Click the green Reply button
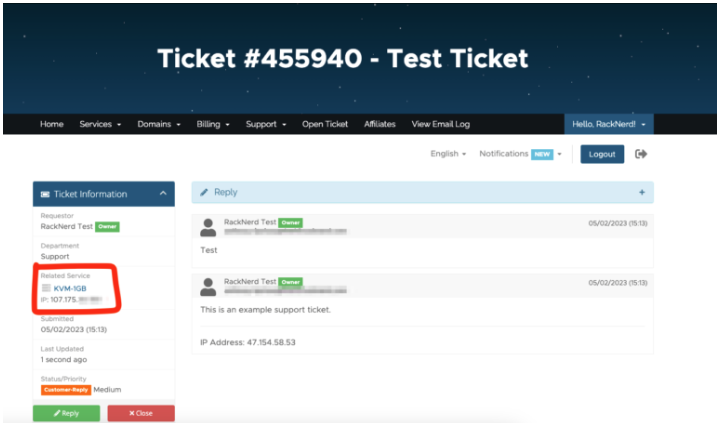Viewport: 719px width, 423px height. pos(66,413)
